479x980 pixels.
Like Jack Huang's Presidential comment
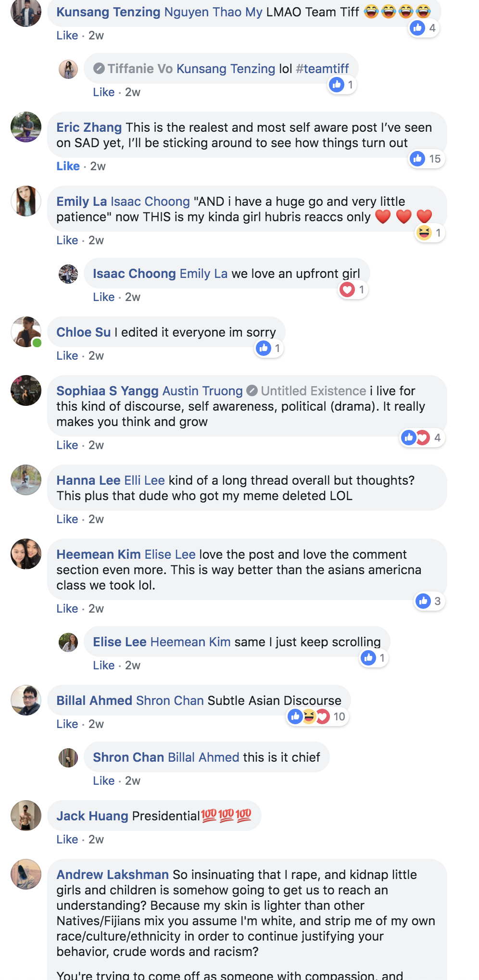tap(67, 840)
